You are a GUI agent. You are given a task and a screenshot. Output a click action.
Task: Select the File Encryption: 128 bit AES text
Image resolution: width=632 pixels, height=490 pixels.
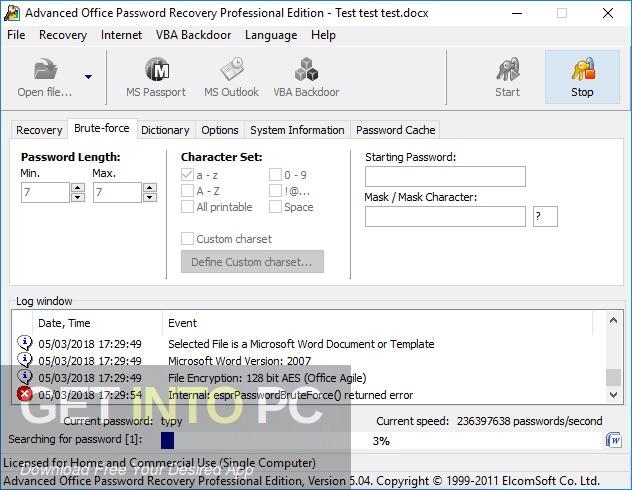(267, 378)
